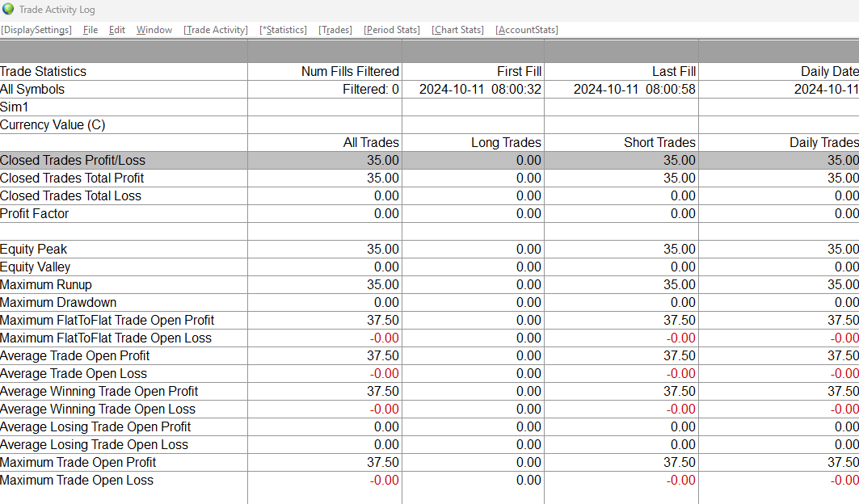
Task: Click Short Trades value for Maximum Runup
Action: coord(680,285)
